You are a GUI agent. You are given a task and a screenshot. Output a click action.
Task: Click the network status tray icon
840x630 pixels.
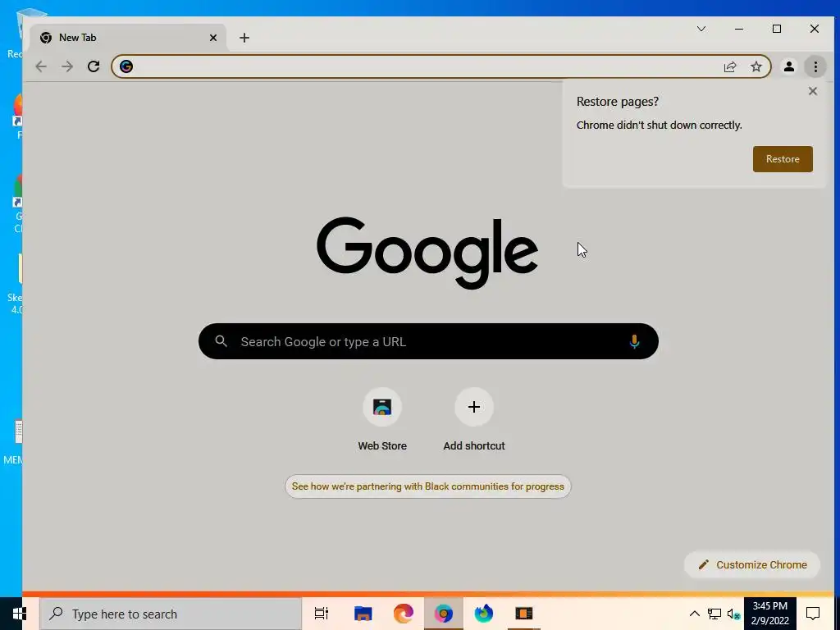pos(714,614)
